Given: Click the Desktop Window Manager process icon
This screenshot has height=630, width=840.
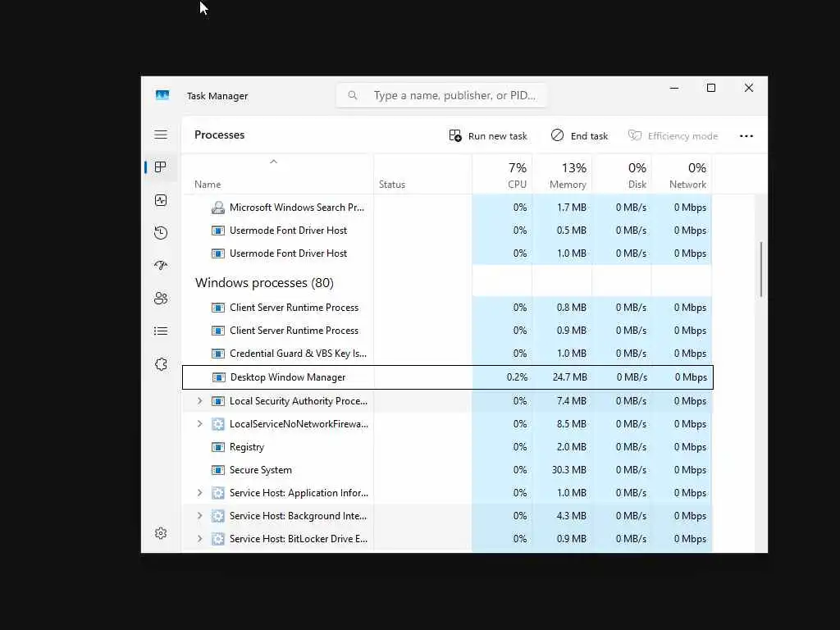Looking at the screenshot, I should point(218,377).
